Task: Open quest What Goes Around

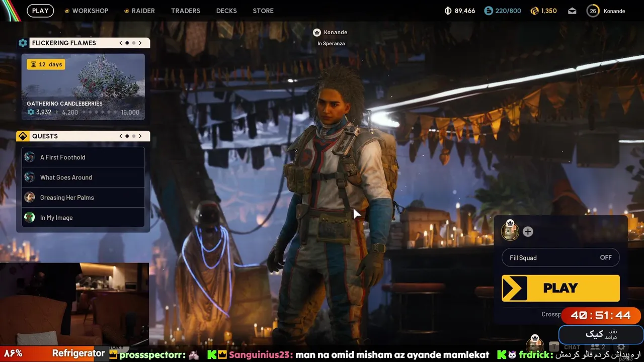Action: pyautogui.click(x=83, y=177)
